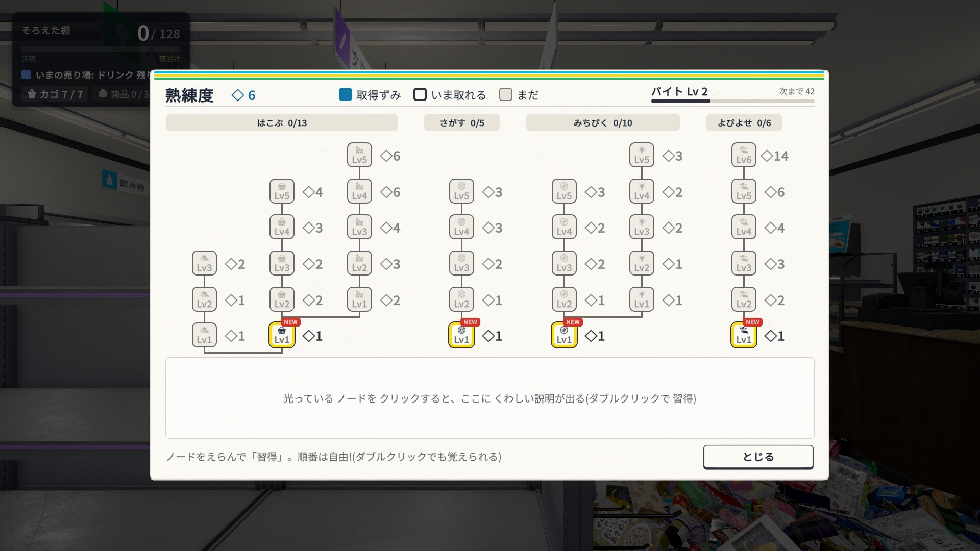Click the バイト Lv 2 progress bar

[x=732, y=101]
